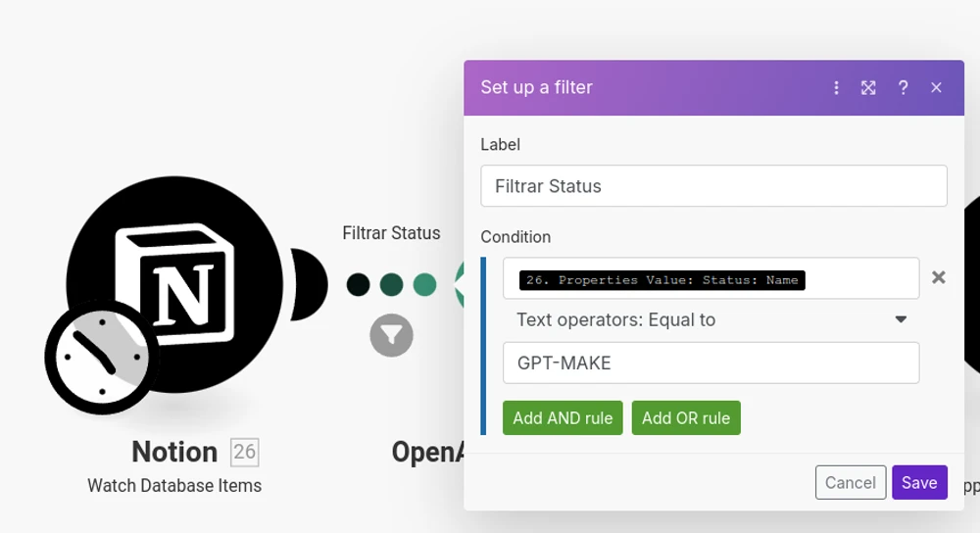Click the Label field containing Filtrar Status
980x533 pixels.
tap(713, 185)
